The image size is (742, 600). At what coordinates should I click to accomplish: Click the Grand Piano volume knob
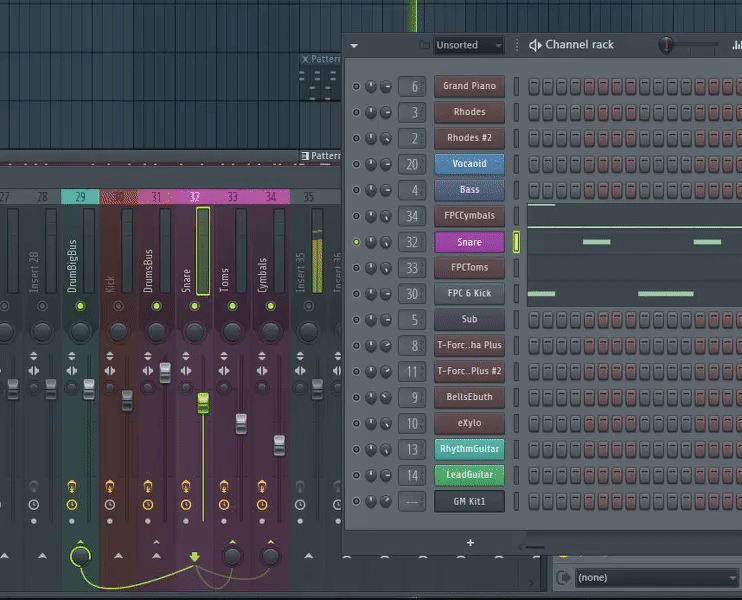(386, 87)
